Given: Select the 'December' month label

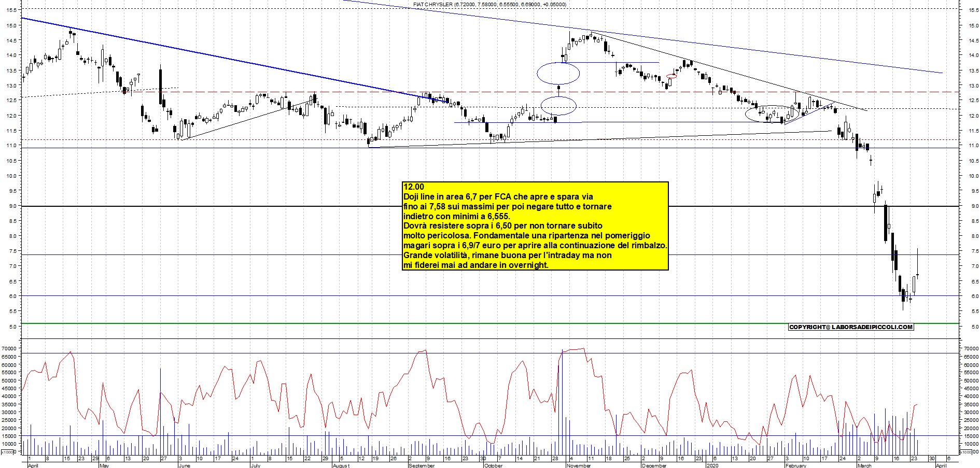Looking at the screenshot, I should point(654,465).
